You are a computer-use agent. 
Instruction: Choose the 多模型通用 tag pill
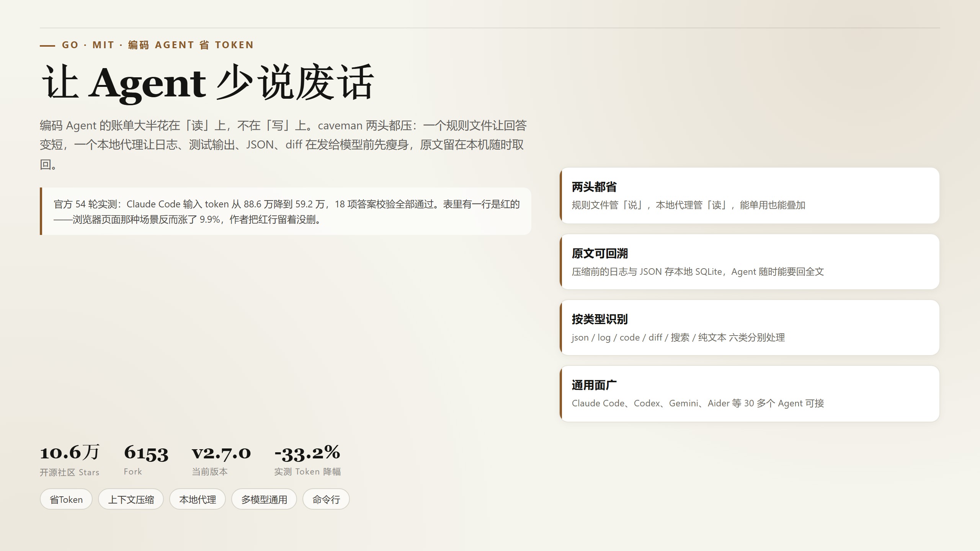[x=264, y=499]
